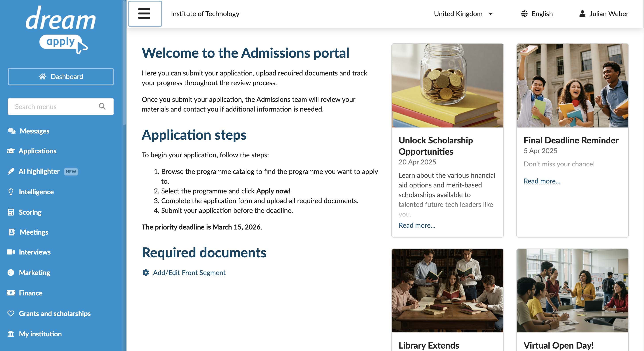Image resolution: width=644 pixels, height=351 pixels.
Task: Click the Intelligence lightbulb icon
Action: coord(11,192)
